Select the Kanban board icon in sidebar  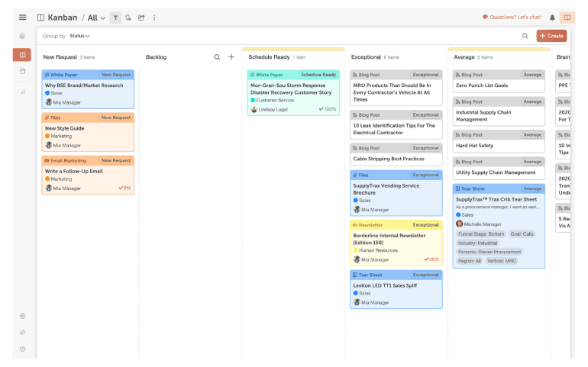click(x=22, y=55)
